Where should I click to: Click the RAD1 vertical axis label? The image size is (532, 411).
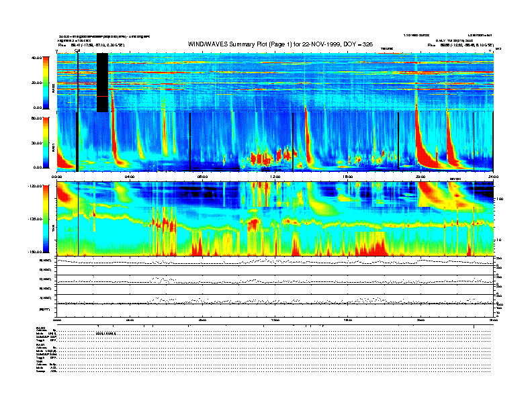click(x=53, y=148)
